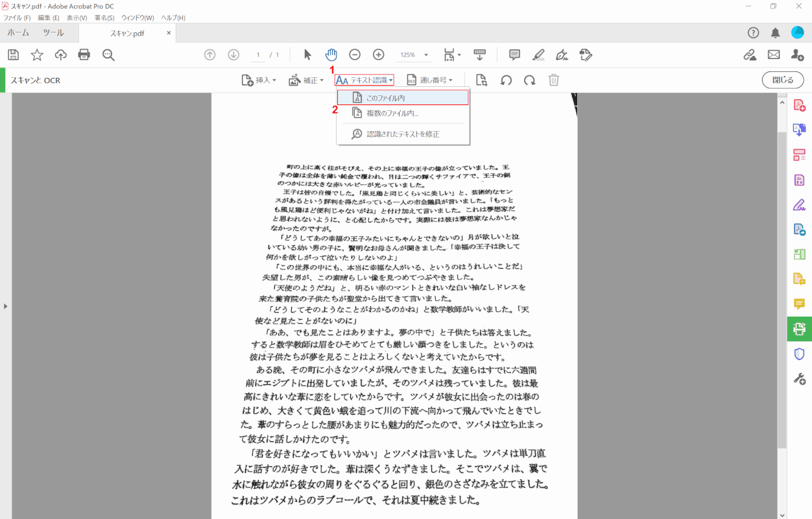Click the share with others person icon
Viewport: 812px width, 519px height.
click(x=798, y=55)
